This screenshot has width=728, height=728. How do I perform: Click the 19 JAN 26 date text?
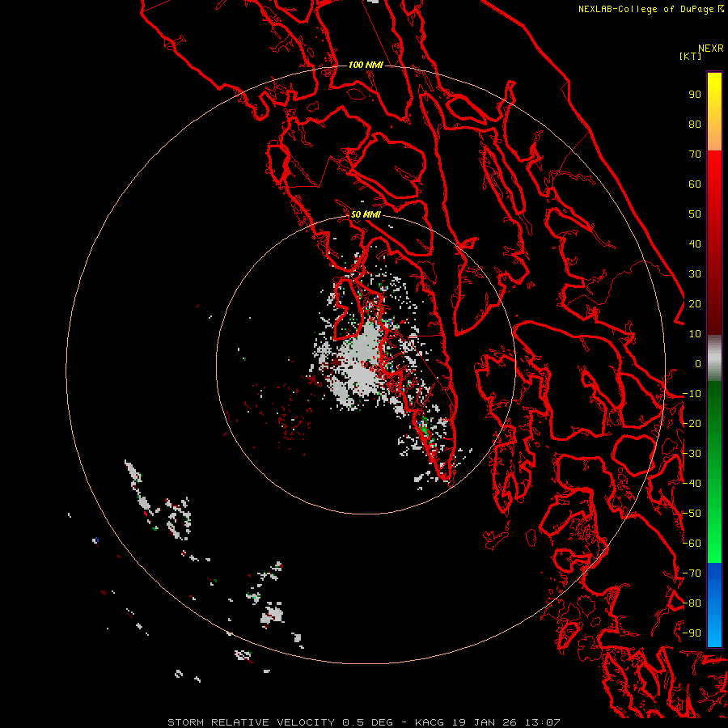[x=485, y=722]
